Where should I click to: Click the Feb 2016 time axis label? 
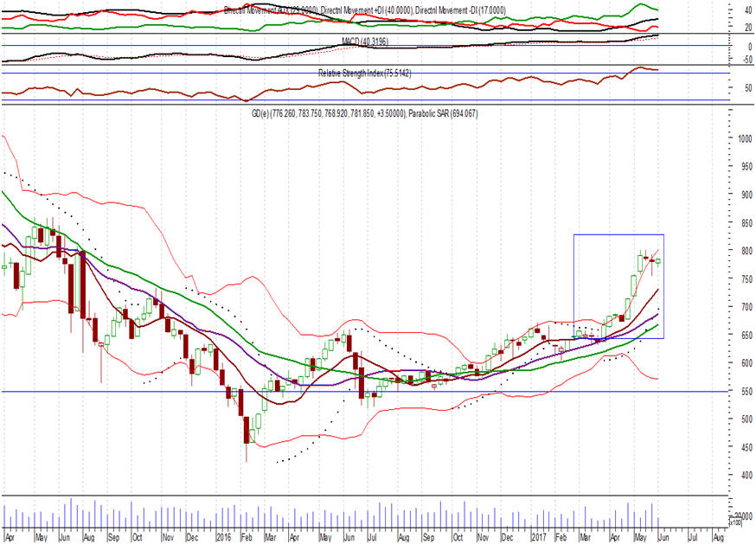[x=247, y=537]
